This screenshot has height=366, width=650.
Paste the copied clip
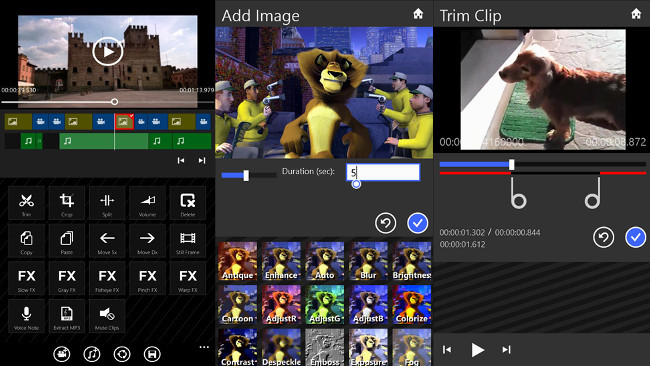point(67,241)
